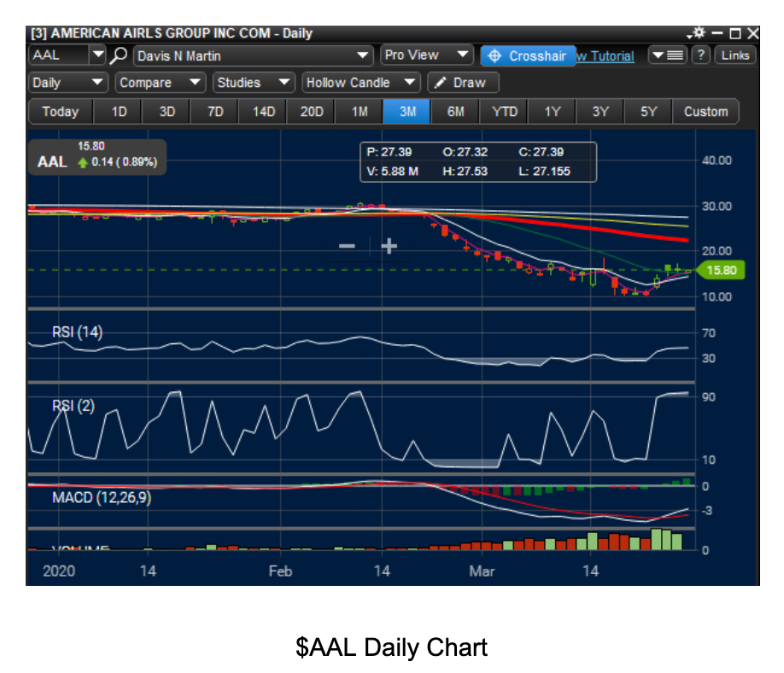This screenshot has height=673, width=784.
Task: Select the 5Y time range tab
Action: (x=648, y=112)
